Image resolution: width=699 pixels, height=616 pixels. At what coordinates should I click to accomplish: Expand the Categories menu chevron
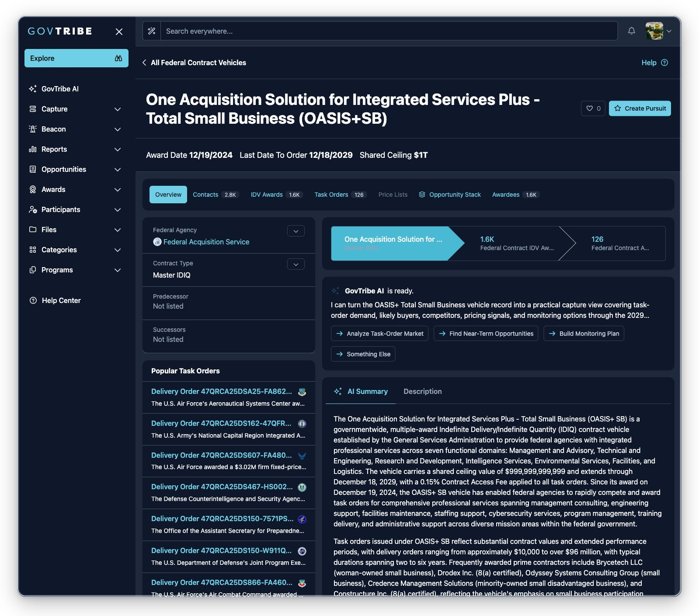point(118,250)
